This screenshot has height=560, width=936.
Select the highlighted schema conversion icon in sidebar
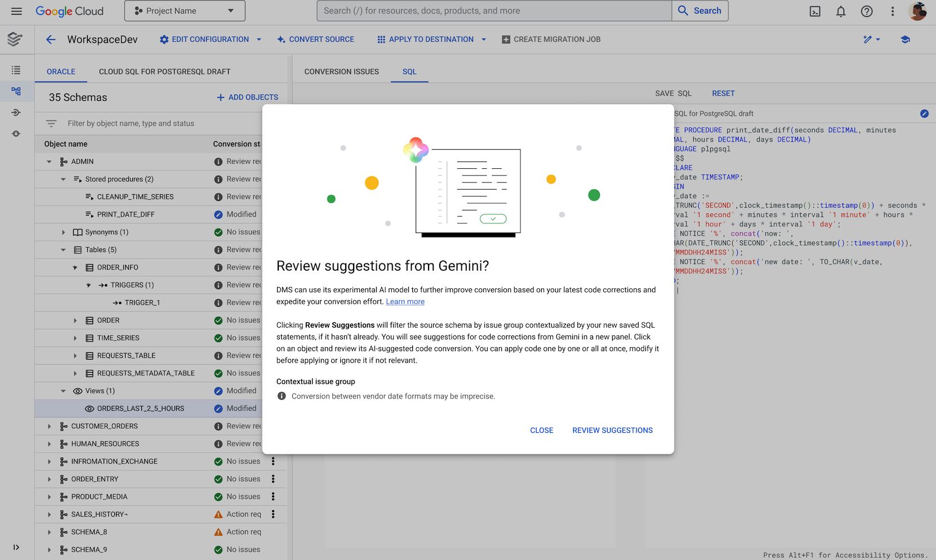pyautogui.click(x=16, y=91)
